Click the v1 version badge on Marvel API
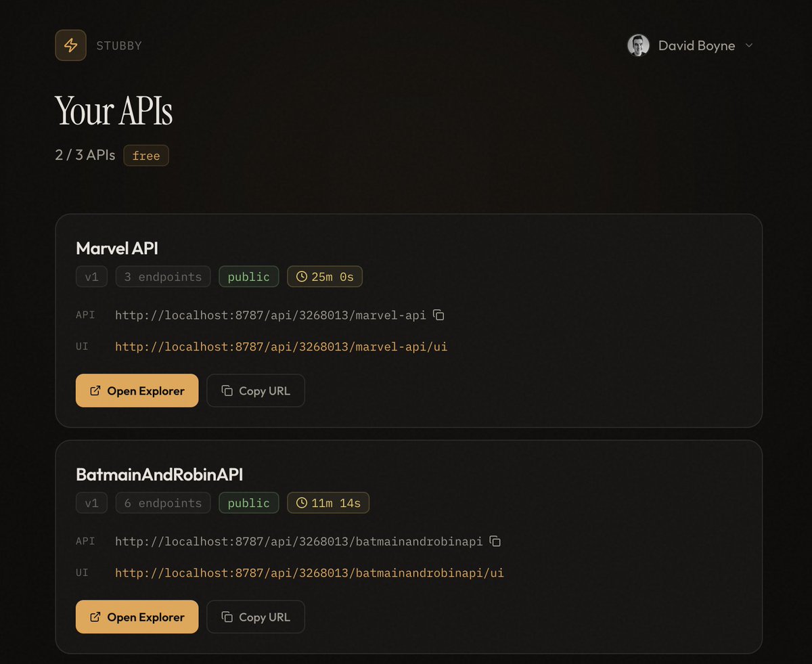This screenshot has height=664, width=812. pos(91,276)
